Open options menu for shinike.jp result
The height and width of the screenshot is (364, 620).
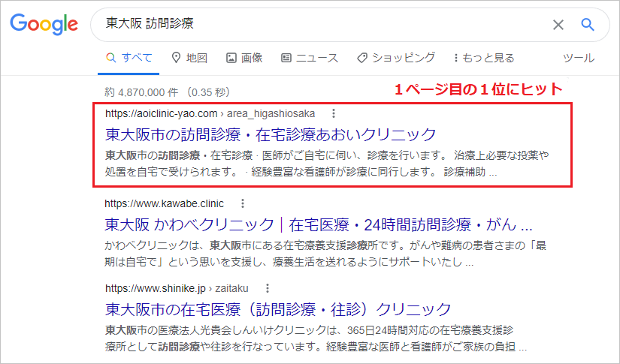268,288
